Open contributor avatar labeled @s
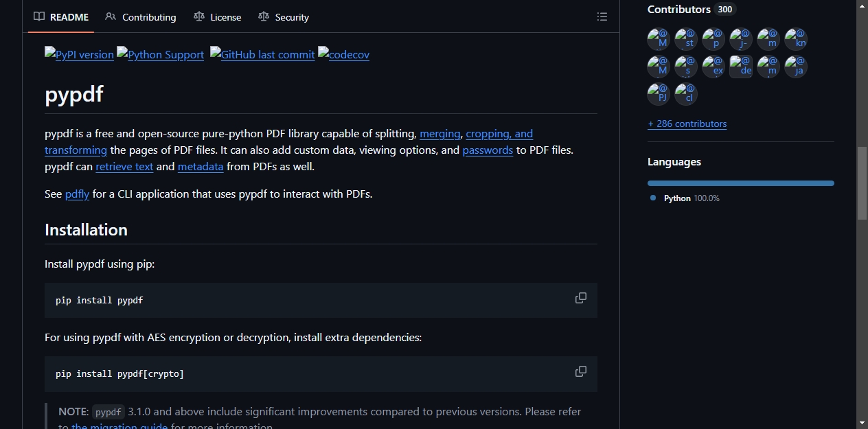 686,67
